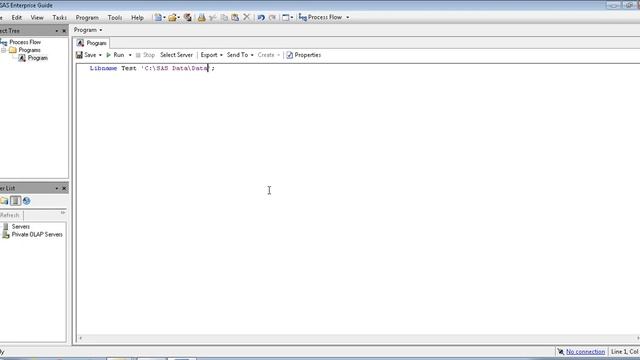Select Process Flow in project tree

tap(24, 42)
